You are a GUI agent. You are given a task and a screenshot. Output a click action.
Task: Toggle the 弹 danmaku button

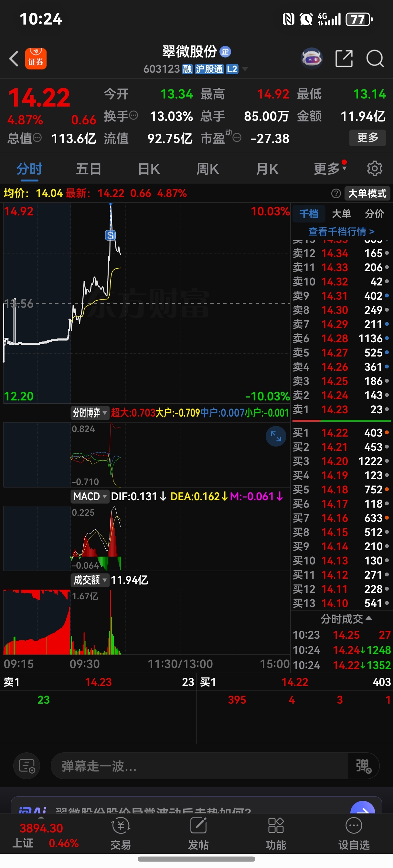tap(363, 766)
